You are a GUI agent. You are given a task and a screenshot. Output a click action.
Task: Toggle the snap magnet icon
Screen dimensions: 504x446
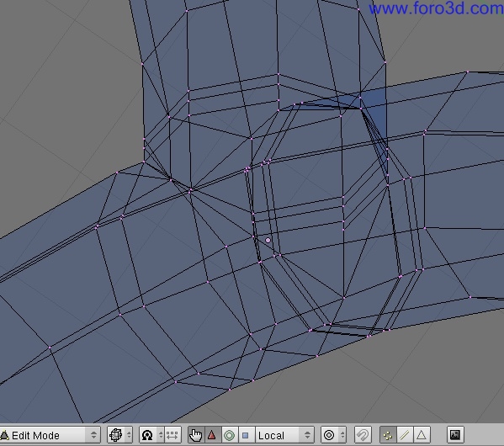tap(363, 435)
